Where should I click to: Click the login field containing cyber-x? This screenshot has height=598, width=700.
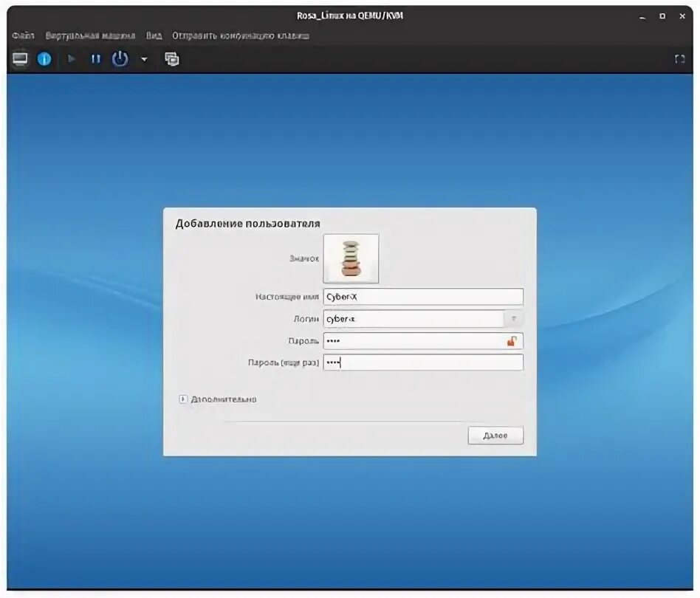414,319
